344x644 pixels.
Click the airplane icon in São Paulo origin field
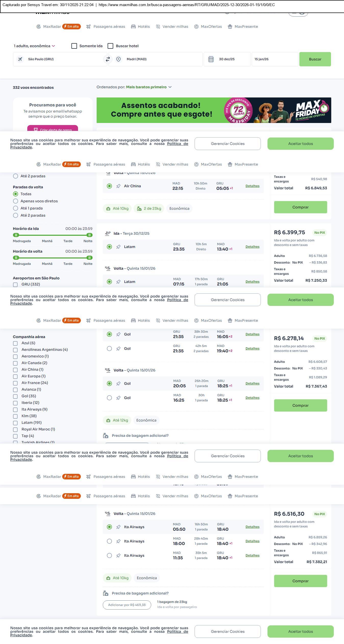click(20, 59)
